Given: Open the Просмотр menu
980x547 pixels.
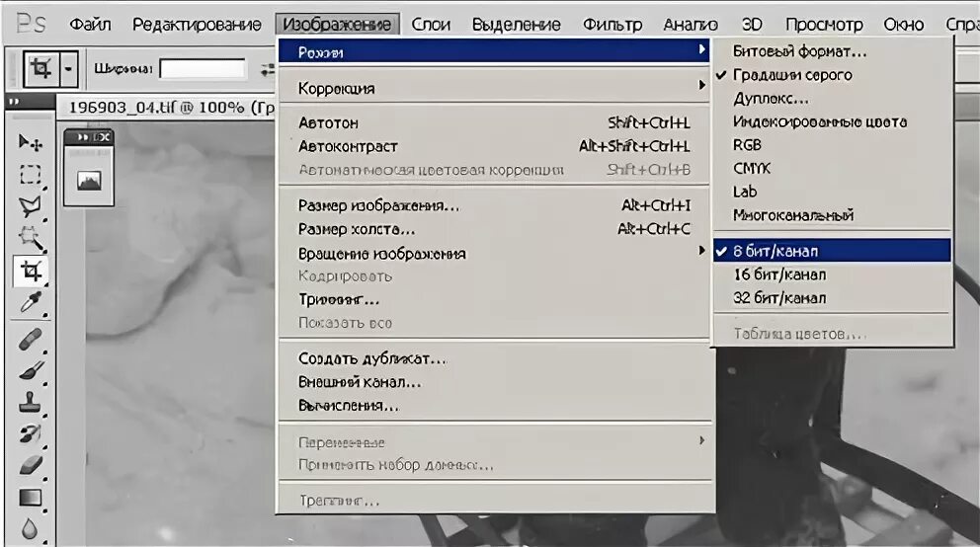Looking at the screenshot, I should coord(824,25).
